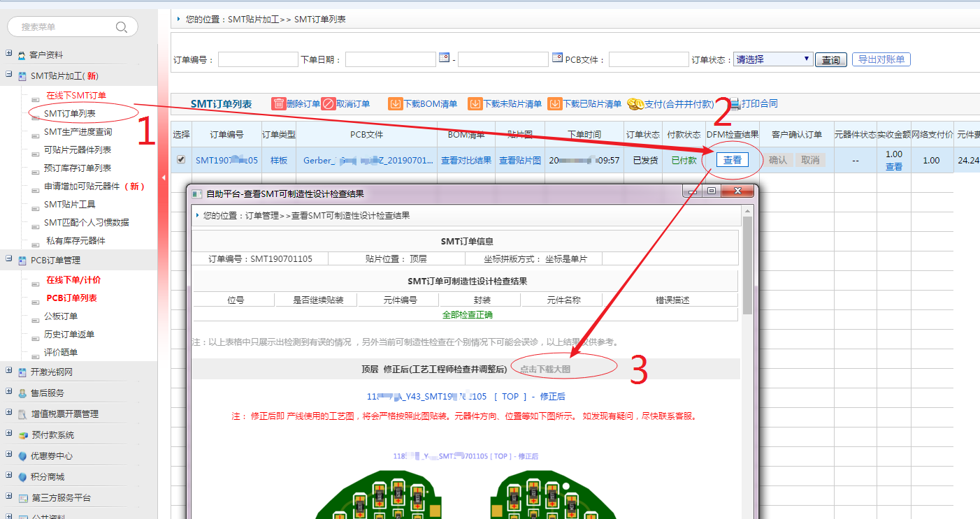
Task: Click the 支付(合并并付款) coins icon
Action: click(635, 103)
